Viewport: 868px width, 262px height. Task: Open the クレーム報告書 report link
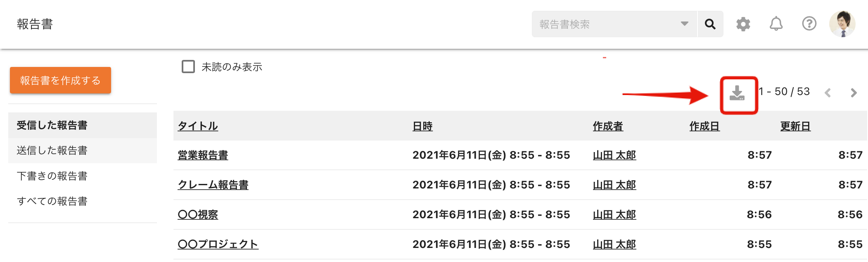[x=213, y=185]
